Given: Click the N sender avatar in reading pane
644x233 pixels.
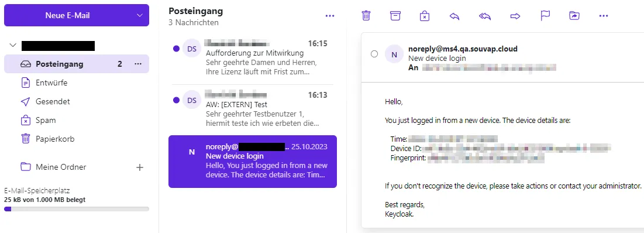Looking at the screenshot, I should 394,54.
